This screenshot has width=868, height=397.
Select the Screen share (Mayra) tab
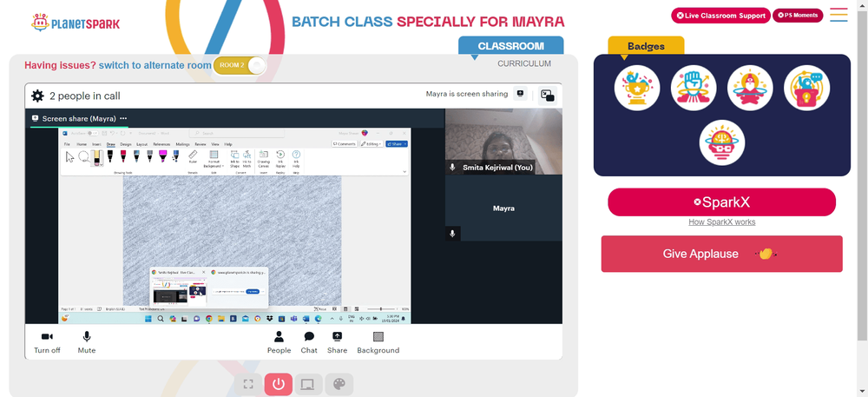79,118
